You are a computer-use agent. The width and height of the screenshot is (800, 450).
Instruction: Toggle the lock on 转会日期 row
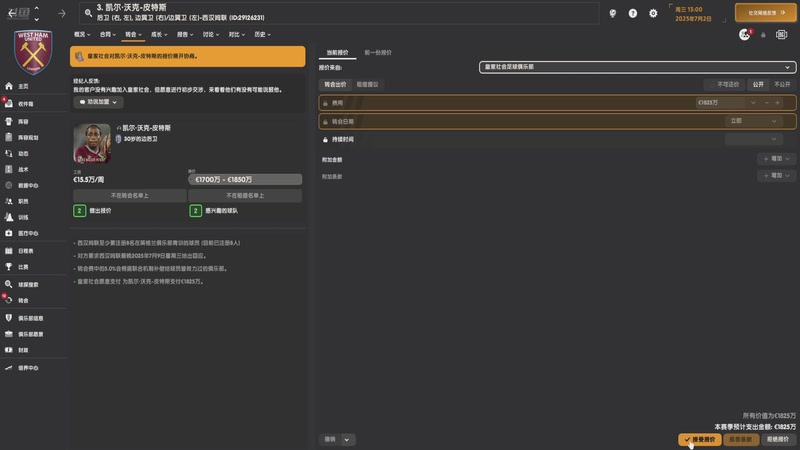[326, 122]
